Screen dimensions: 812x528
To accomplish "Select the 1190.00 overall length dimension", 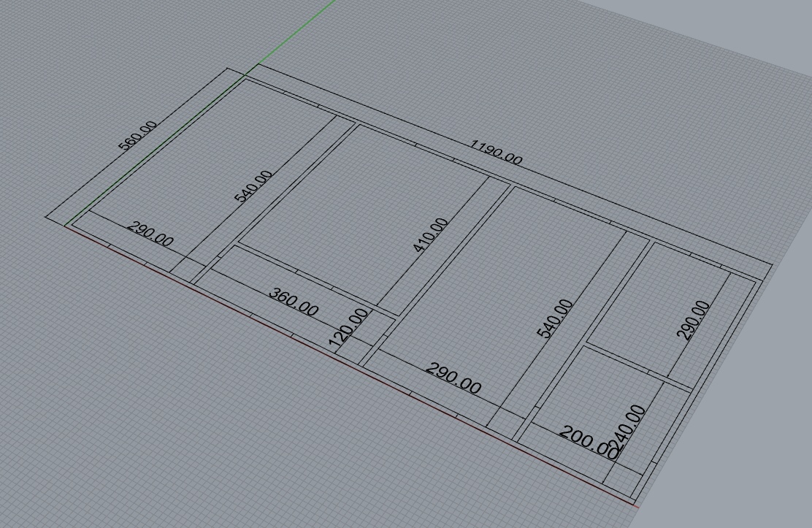I will click(496, 153).
